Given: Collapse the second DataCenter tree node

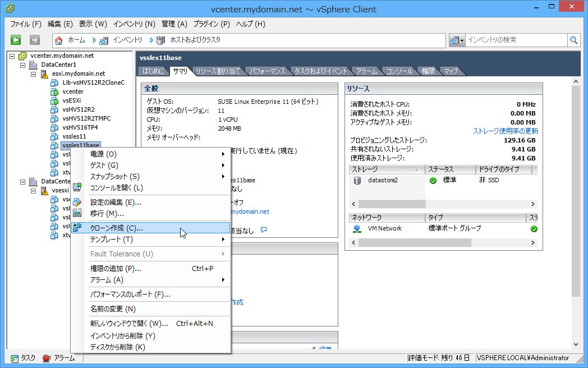Looking at the screenshot, I should 23,182.
